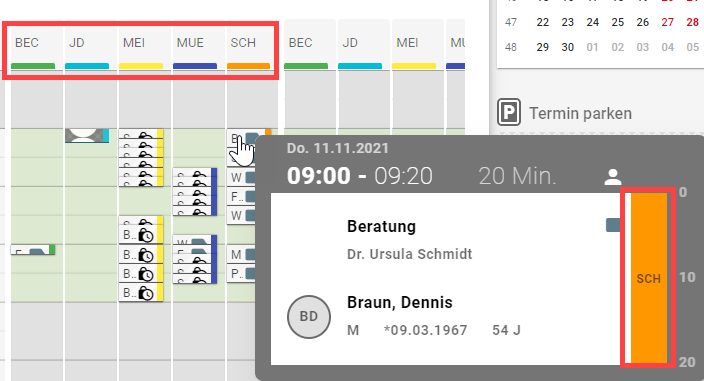704x381 pixels.
Task: Pick date 30 in calendar week 48
Action: 568,47
